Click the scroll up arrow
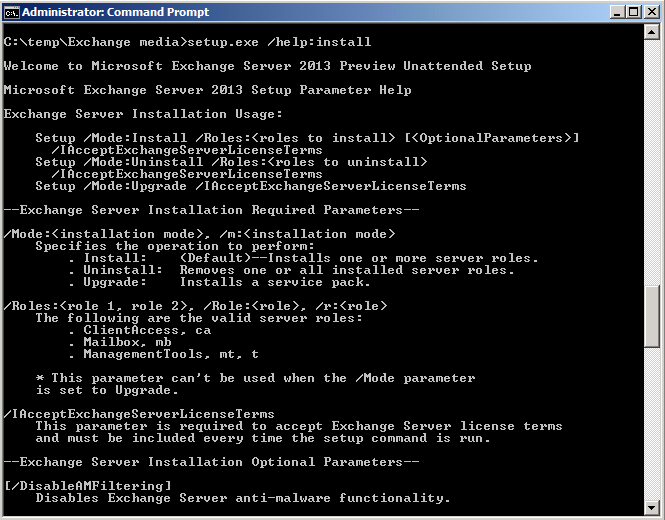This screenshot has width=665, height=520. [x=651, y=32]
